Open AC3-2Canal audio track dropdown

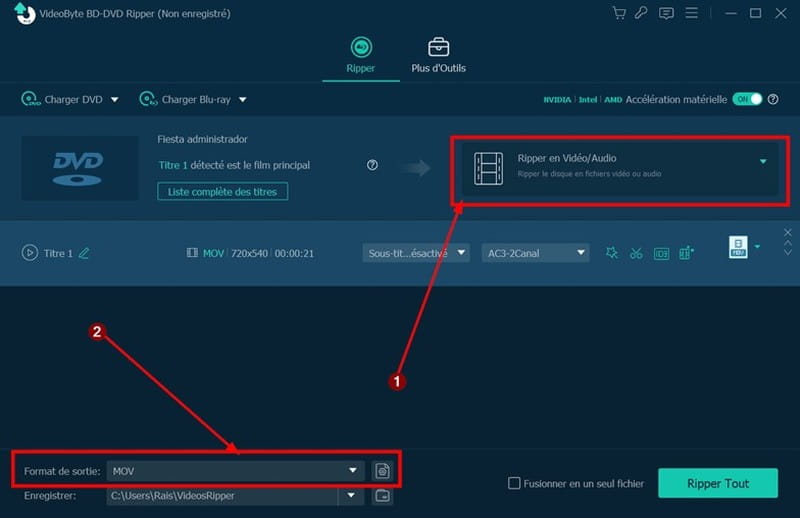tap(535, 253)
